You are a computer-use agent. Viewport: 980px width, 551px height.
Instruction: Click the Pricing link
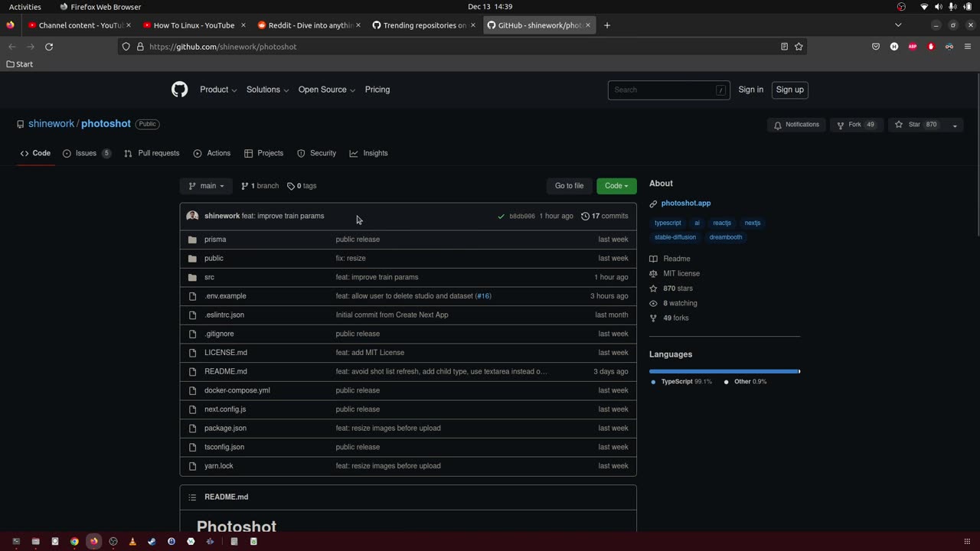point(377,90)
